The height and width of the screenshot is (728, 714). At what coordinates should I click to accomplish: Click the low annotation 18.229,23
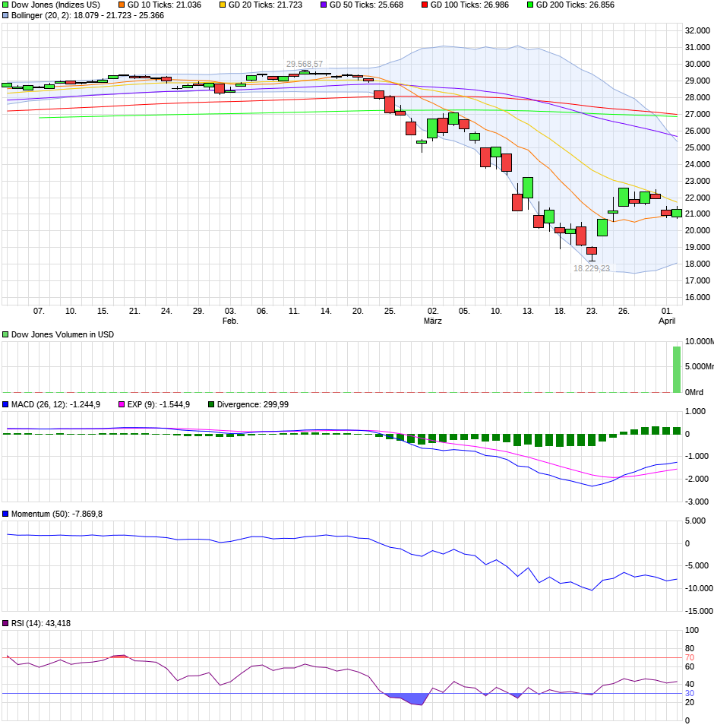[x=592, y=268]
